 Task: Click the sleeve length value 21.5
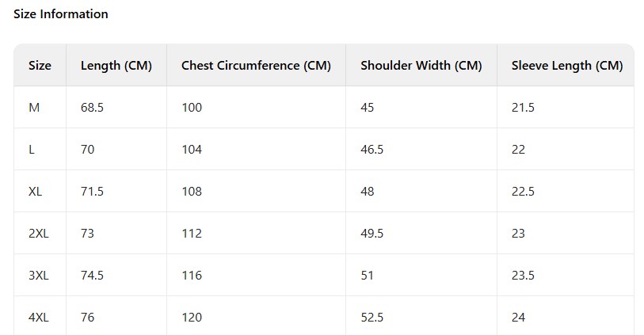[x=523, y=108]
